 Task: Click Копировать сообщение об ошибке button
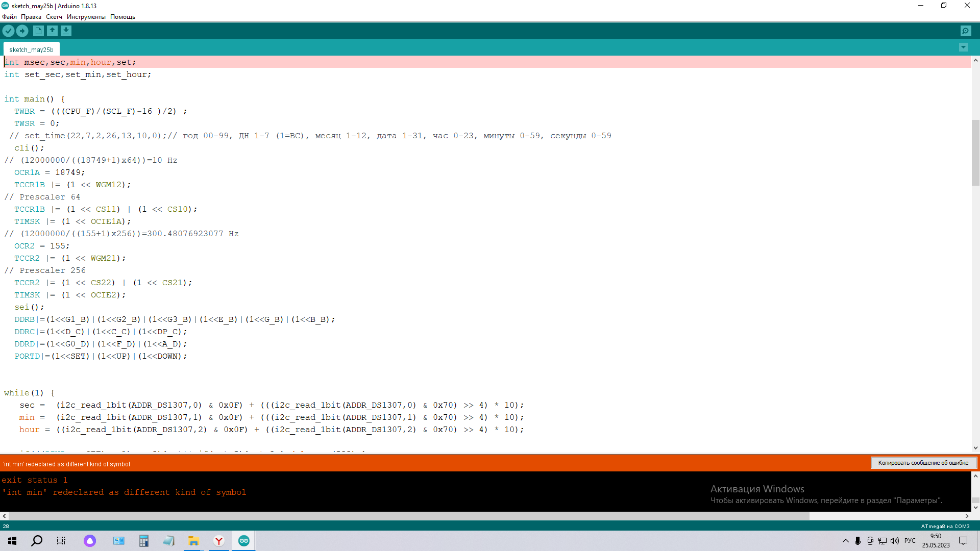[x=923, y=463]
